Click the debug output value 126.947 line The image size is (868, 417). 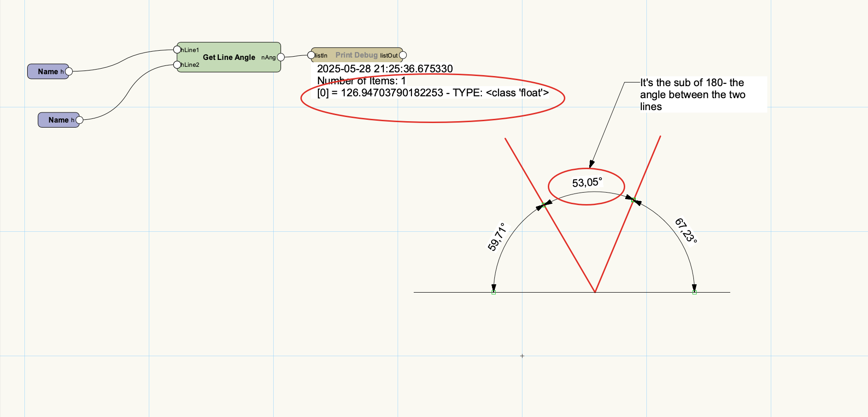[x=433, y=93]
